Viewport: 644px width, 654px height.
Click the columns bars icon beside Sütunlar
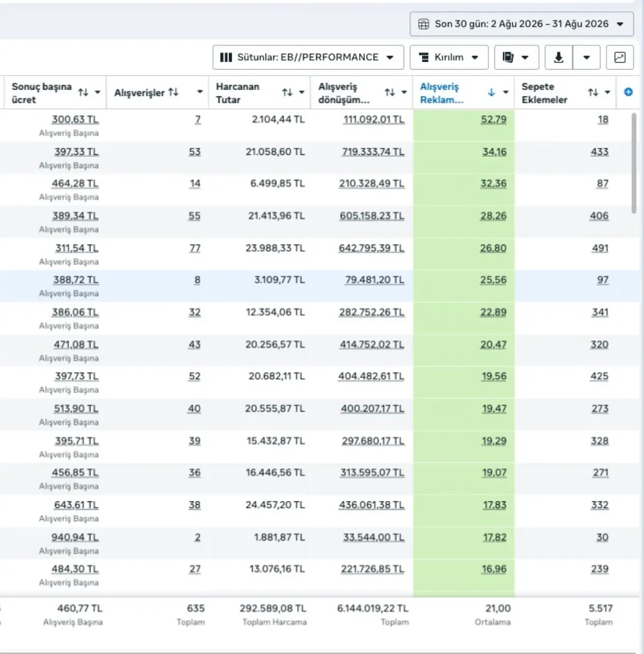point(225,57)
